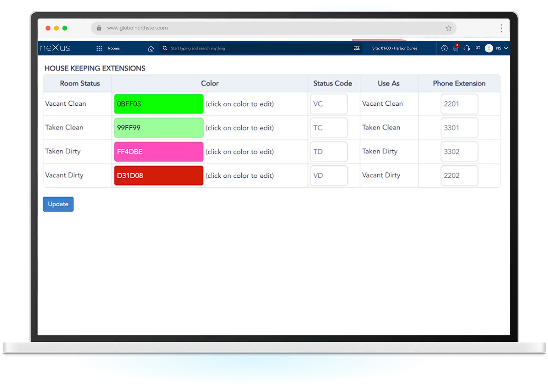Click the search magnifier icon

[x=165, y=48]
